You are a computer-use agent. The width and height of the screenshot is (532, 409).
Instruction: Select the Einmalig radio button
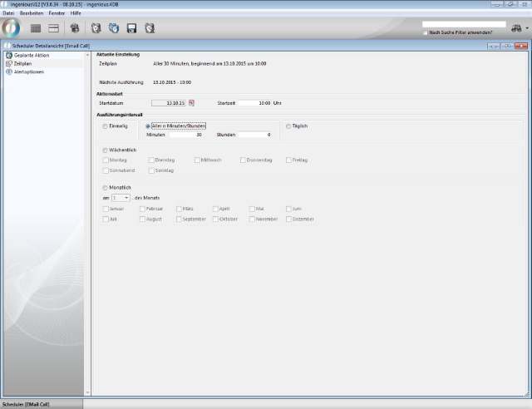[105, 126]
